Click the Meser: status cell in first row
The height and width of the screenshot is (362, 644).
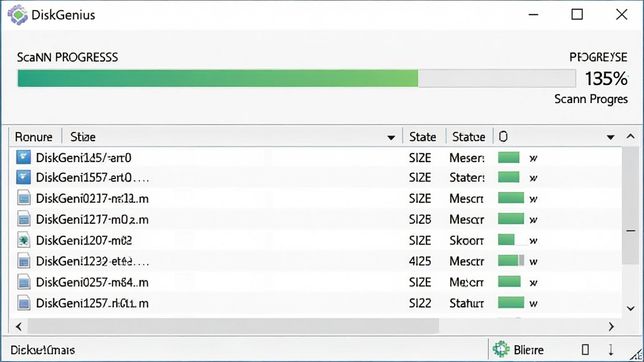(467, 158)
